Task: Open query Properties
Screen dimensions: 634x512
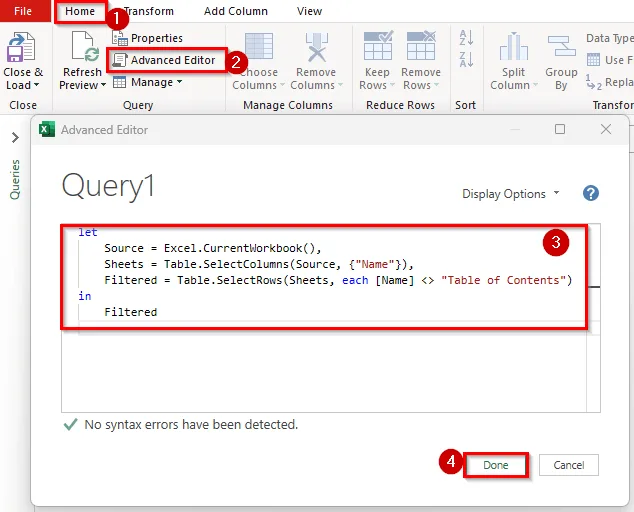Action: pyautogui.click(x=147, y=38)
